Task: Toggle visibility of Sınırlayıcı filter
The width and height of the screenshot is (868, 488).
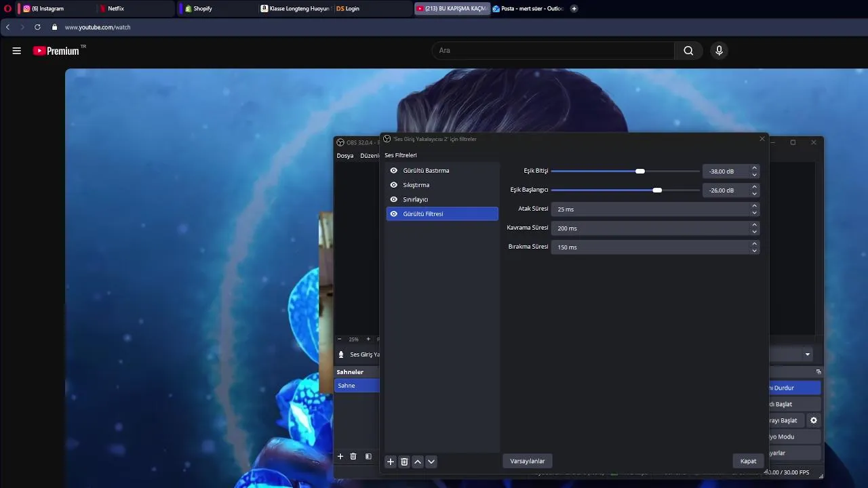Action: [394, 199]
